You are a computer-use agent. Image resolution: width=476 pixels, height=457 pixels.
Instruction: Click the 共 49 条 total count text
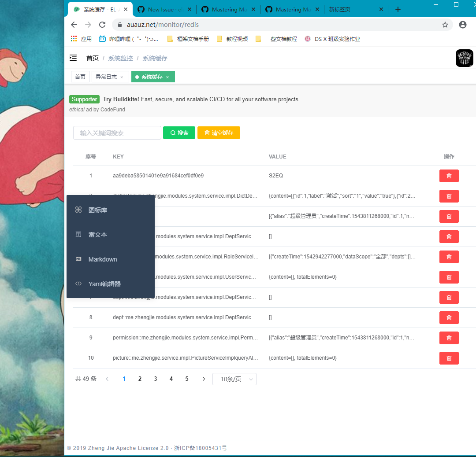(x=86, y=379)
